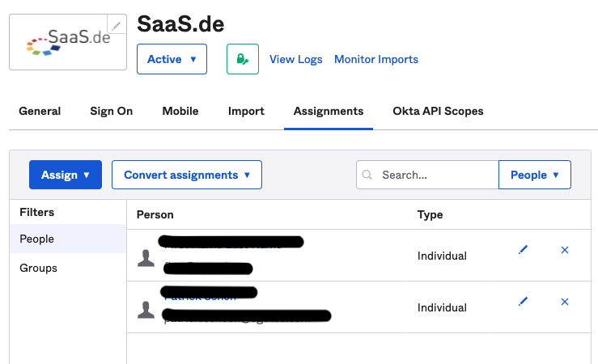Click the SaaS.de logo image
The image size is (598, 364).
coord(68,42)
